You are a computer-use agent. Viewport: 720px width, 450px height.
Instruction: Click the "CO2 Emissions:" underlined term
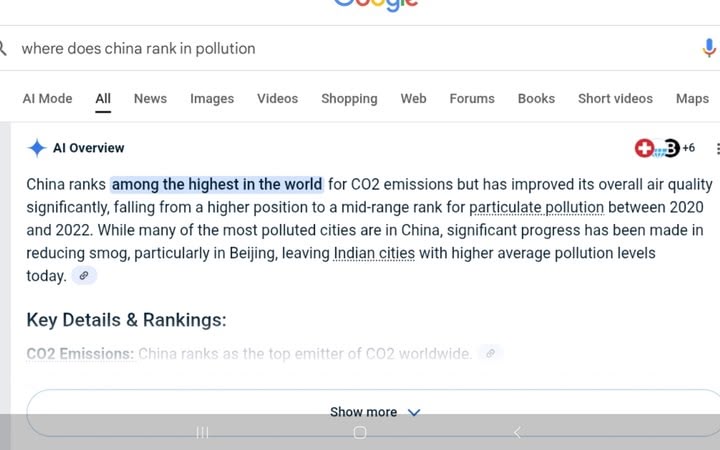click(x=80, y=354)
